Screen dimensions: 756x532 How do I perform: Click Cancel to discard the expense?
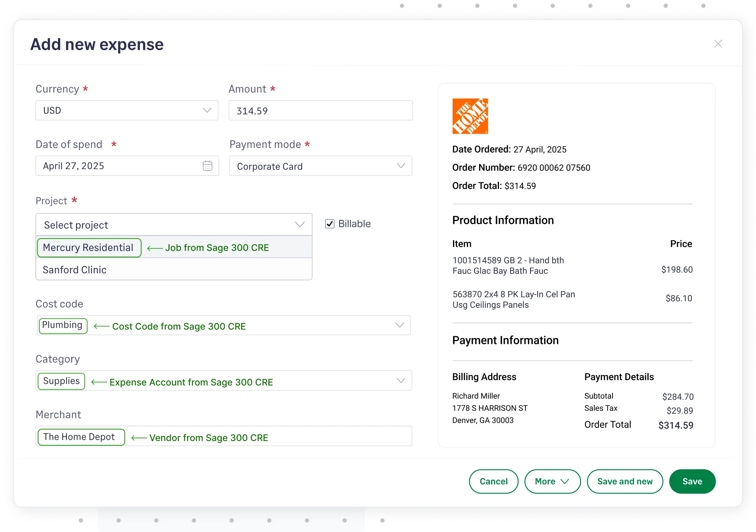(x=493, y=481)
